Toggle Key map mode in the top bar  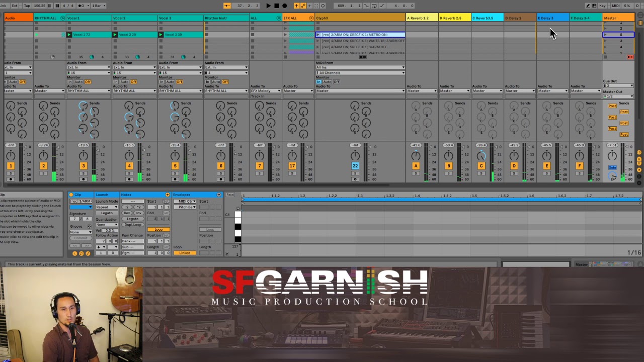pos(602,6)
